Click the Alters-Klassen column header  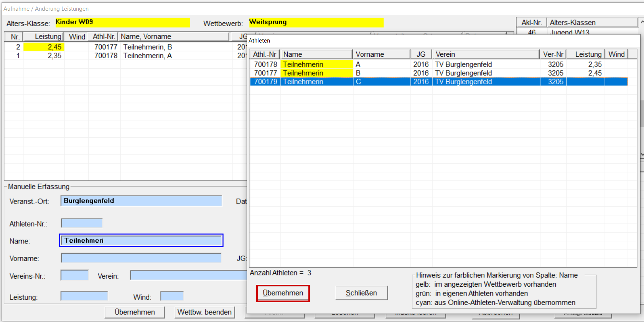click(x=591, y=23)
